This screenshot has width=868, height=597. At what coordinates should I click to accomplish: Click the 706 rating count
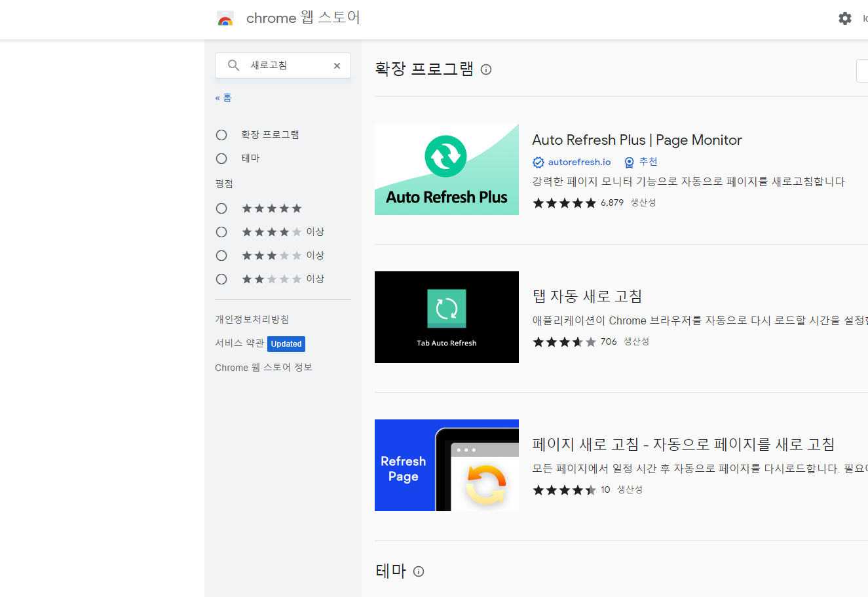609,342
